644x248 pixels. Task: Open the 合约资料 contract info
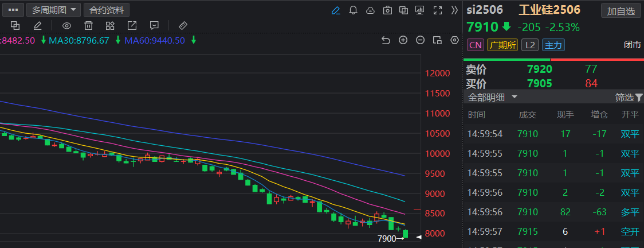point(107,10)
